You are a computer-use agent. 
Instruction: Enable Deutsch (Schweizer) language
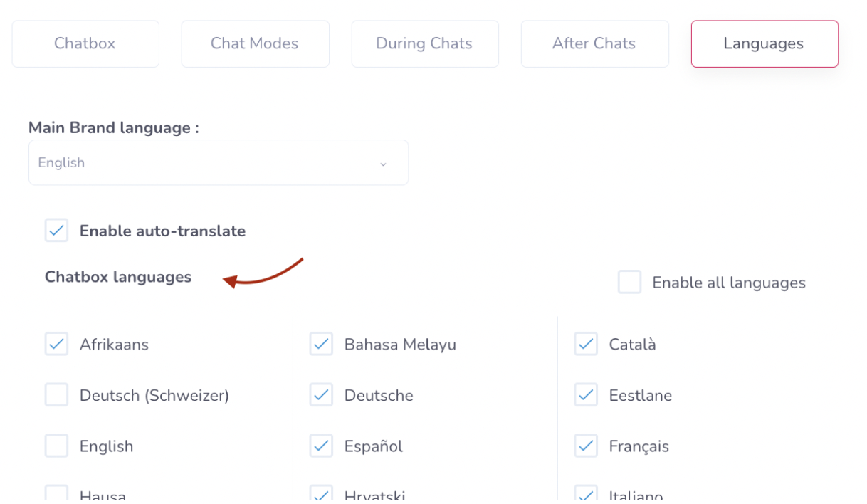pos(57,395)
